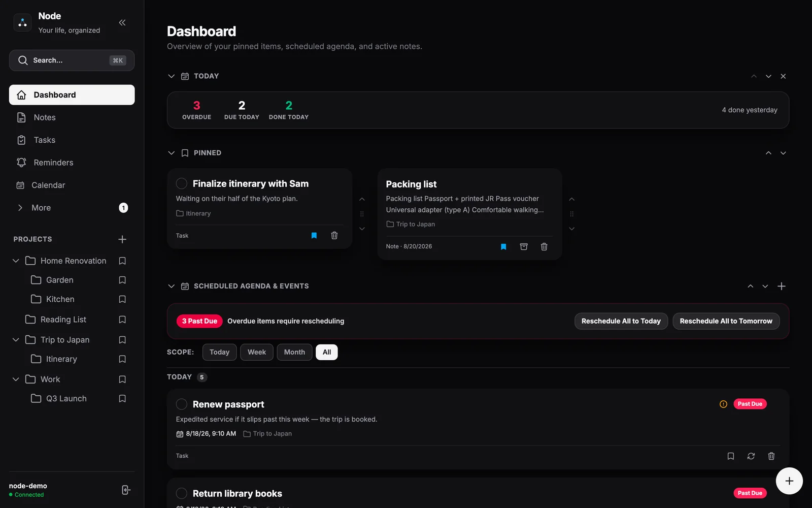Move the Scheduled Agenda section down
The image size is (812, 508).
[x=765, y=286]
